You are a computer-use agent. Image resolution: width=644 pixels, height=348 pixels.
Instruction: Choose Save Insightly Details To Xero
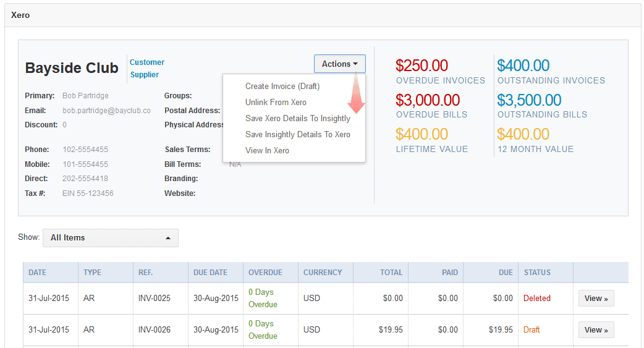point(298,134)
